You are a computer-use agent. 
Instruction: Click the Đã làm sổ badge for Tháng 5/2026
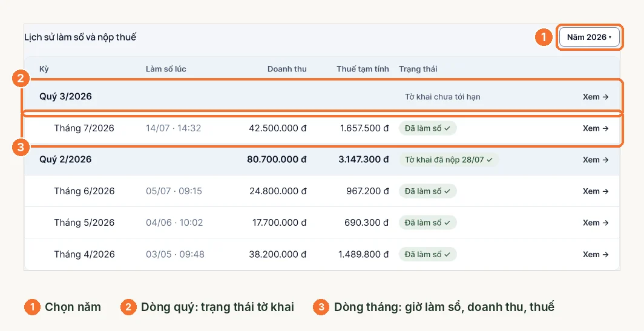(427, 223)
